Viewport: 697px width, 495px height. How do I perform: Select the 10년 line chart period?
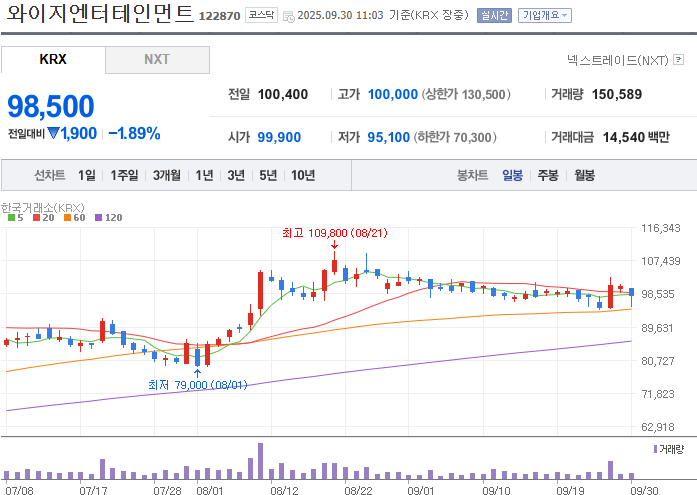pos(303,175)
